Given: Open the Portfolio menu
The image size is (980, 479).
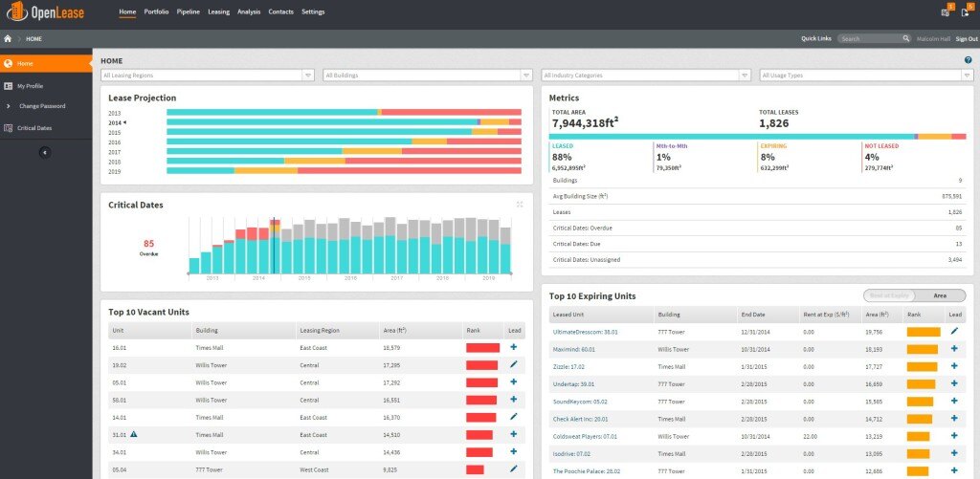Looking at the screenshot, I should click(156, 11).
